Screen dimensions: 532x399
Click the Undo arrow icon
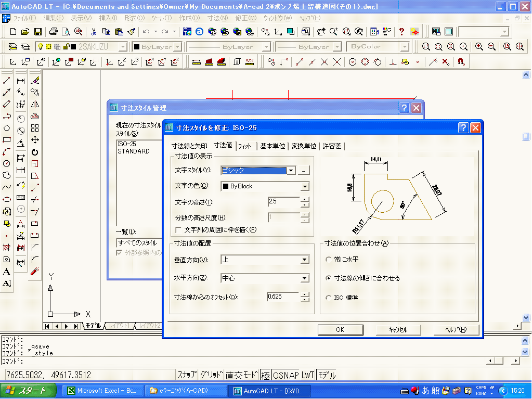tap(146, 32)
